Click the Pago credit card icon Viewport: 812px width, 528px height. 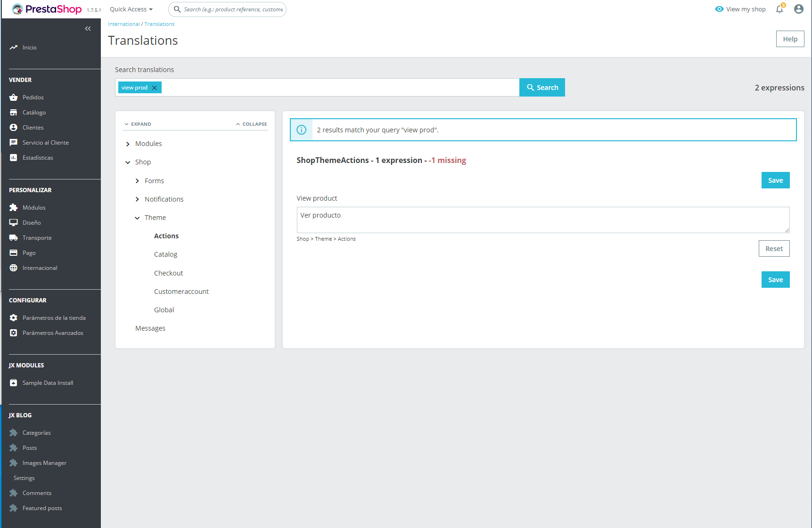[x=13, y=253]
